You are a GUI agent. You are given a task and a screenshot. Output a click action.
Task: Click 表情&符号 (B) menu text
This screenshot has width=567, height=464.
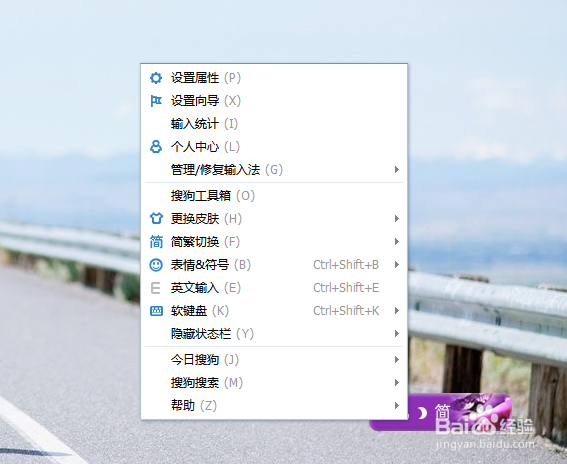coord(211,265)
